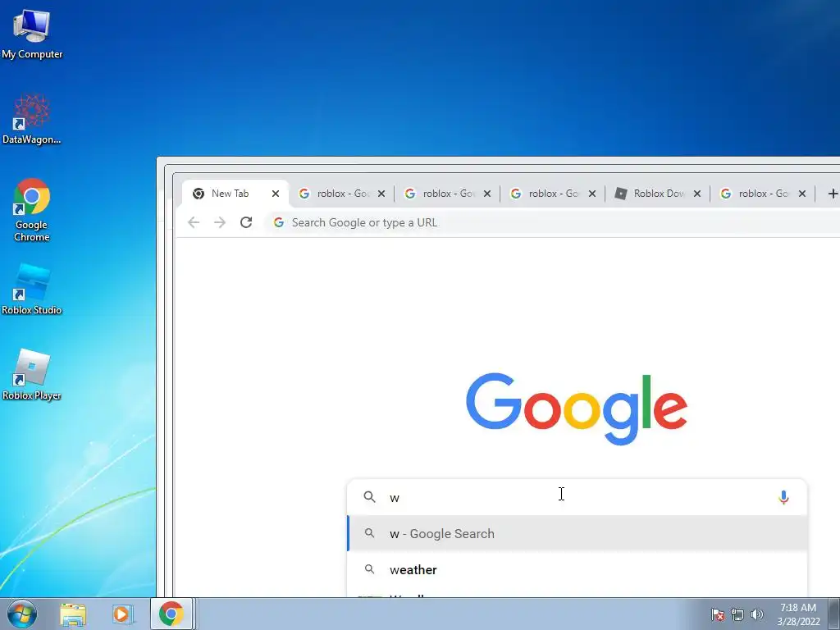
Task: Close the first roblox Google tab
Action: click(381, 194)
